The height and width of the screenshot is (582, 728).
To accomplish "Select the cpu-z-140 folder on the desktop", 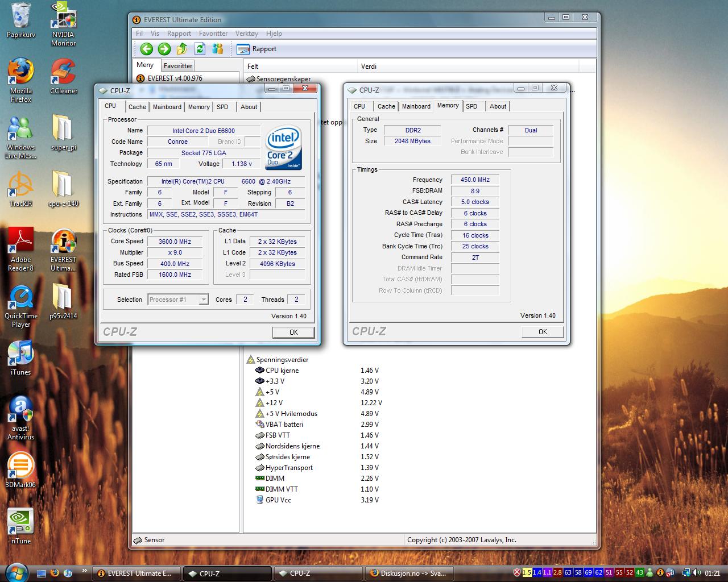I will pyautogui.click(x=63, y=189).
